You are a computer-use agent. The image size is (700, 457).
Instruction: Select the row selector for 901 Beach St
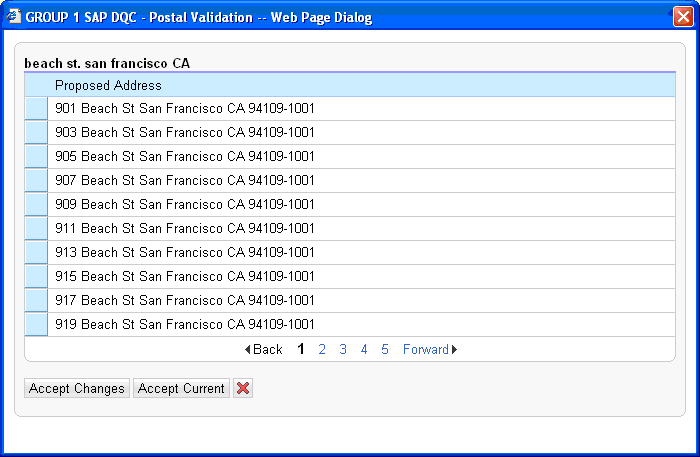36,108
